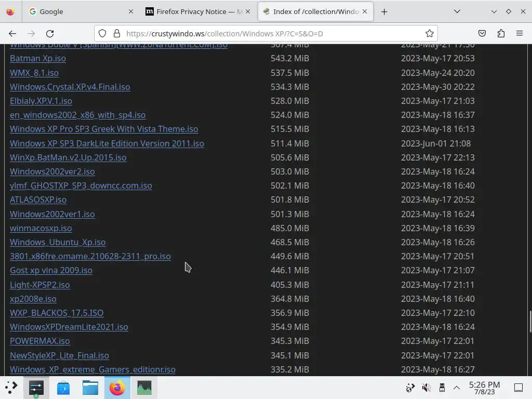This screenshot has height=399, width=532.
Task: Reload the current page
Action: click(x=50, y=34)
